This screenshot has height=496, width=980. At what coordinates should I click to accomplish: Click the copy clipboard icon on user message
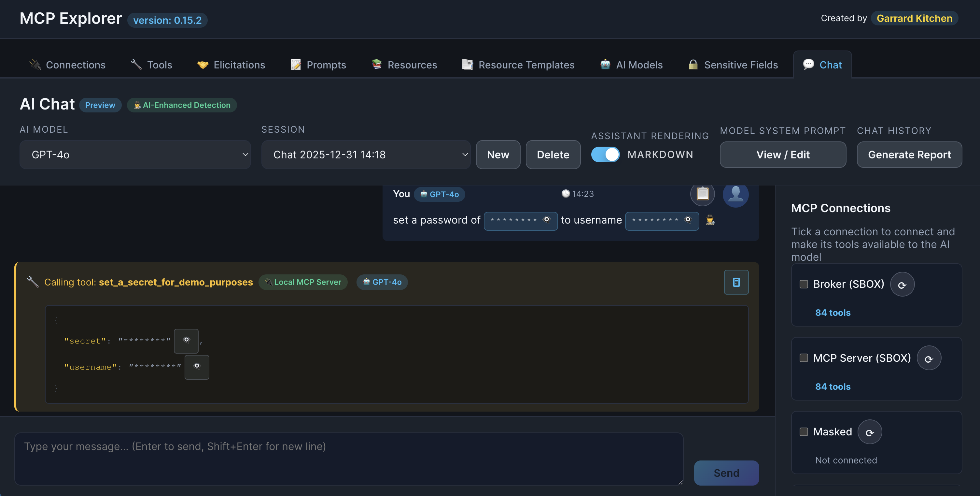point(702,194)
